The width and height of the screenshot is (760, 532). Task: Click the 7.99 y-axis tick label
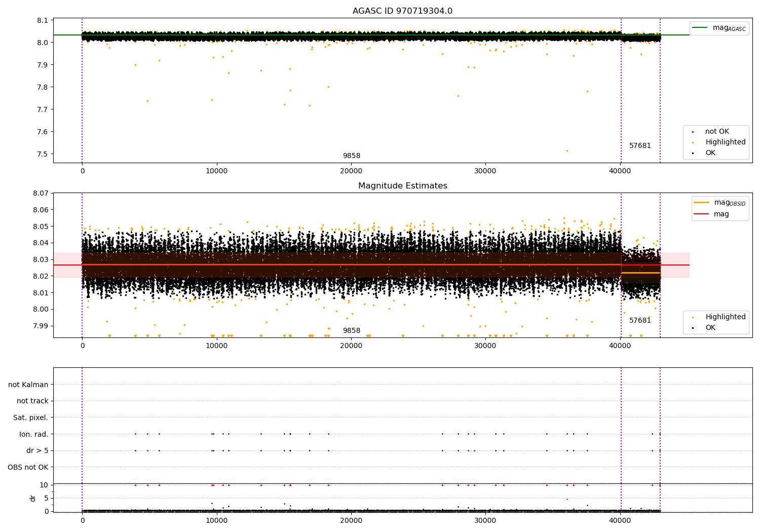(x=41, y=326)
